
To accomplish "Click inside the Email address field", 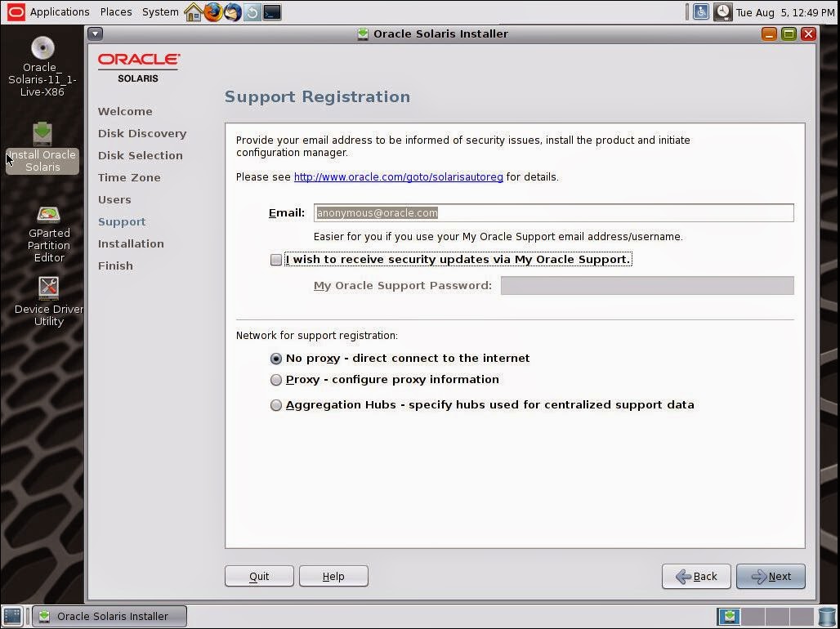I will pos(552,212).
